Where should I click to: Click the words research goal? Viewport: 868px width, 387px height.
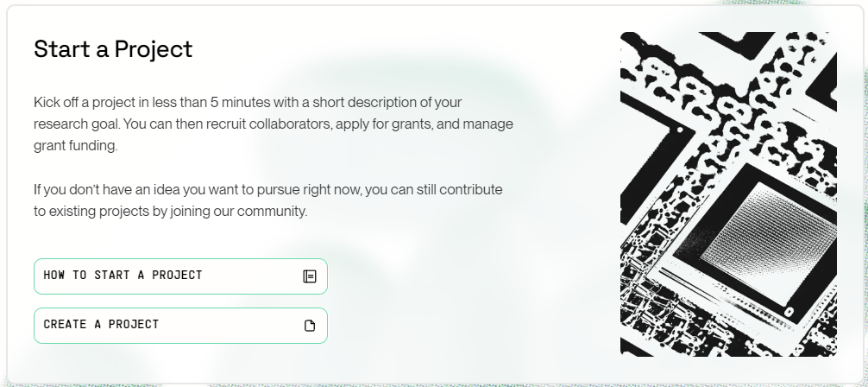[x=77, y=124]
